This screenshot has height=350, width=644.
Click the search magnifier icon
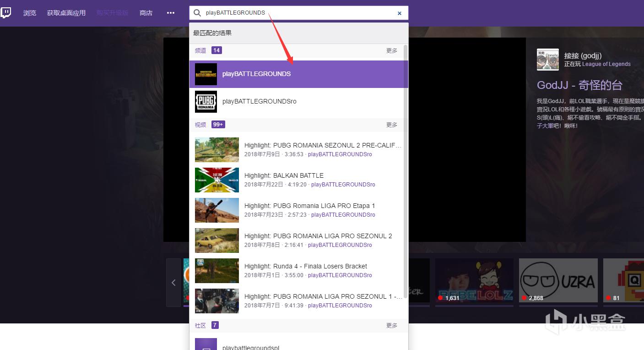pos(197,13)
